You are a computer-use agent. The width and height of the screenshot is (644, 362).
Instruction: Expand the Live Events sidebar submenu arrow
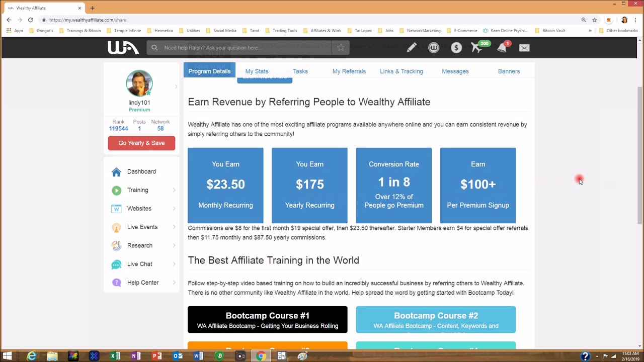click(174, 227)
